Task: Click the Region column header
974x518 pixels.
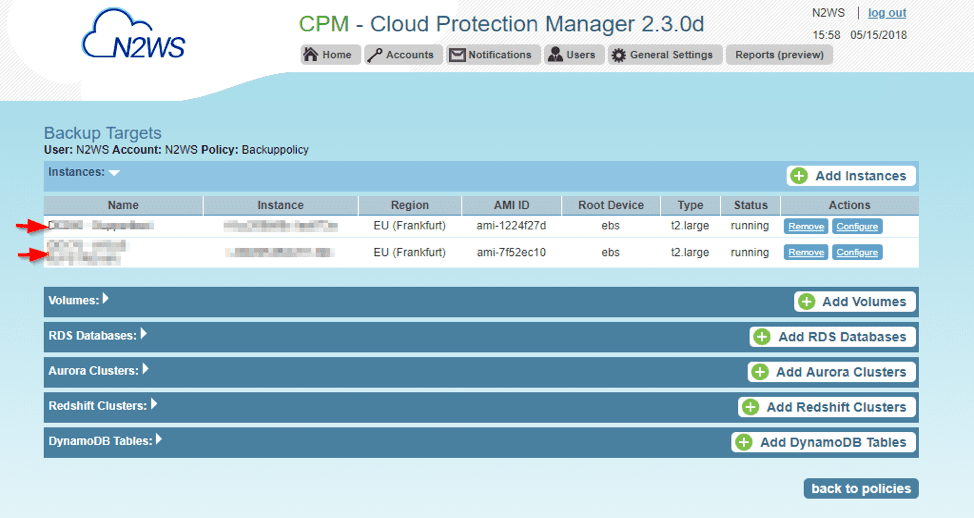Action: coord(410,205)
